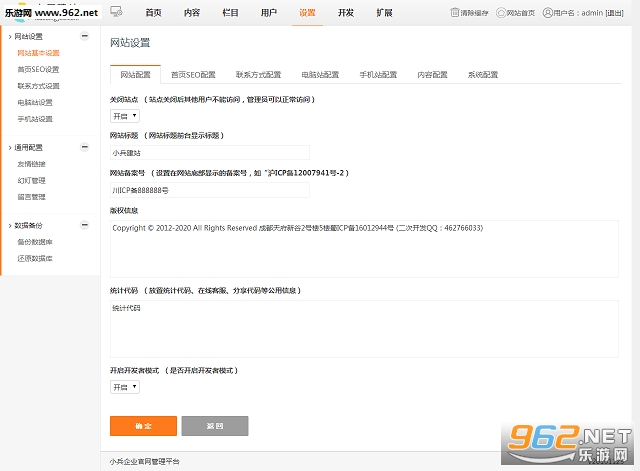Open the 网站首页 link
This screenshot has width=640, height=471.
point(521,13)
